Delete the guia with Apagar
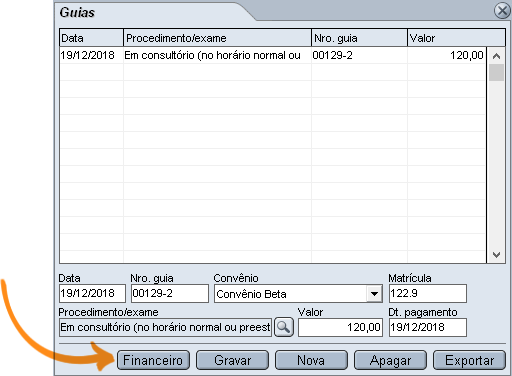512x376 pixels. pos(390,360)
